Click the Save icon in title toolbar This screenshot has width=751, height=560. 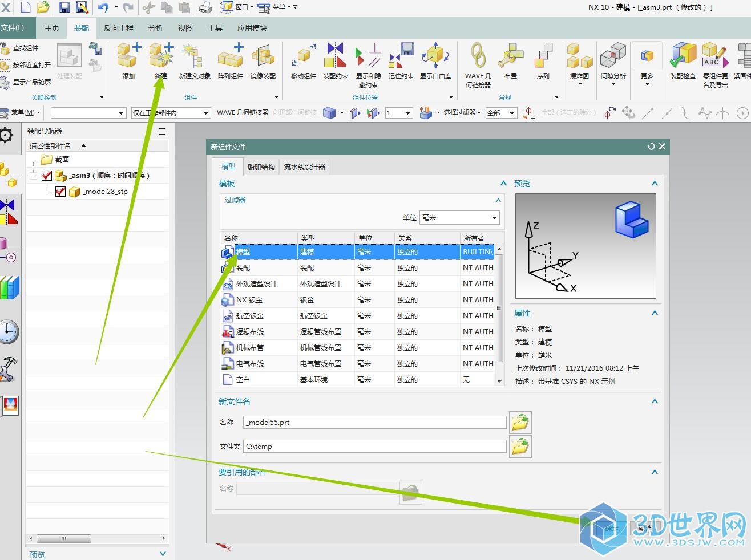point(64,7)
